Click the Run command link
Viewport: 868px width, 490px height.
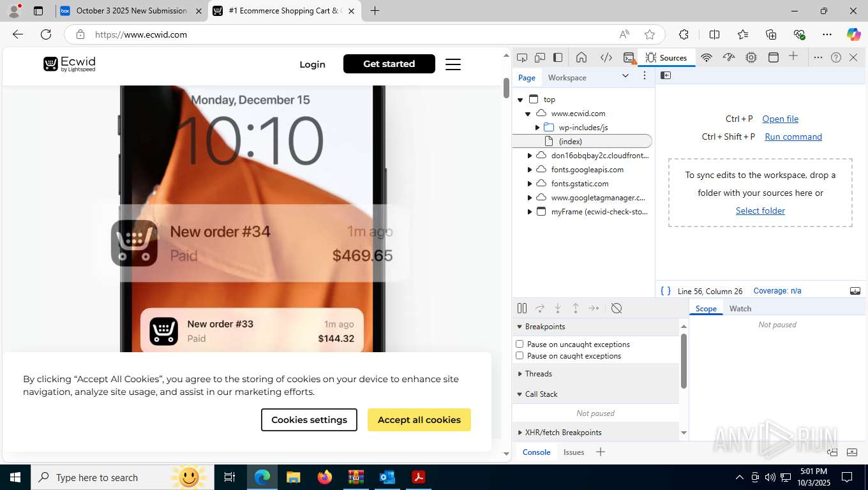click(x=793, y=137)
